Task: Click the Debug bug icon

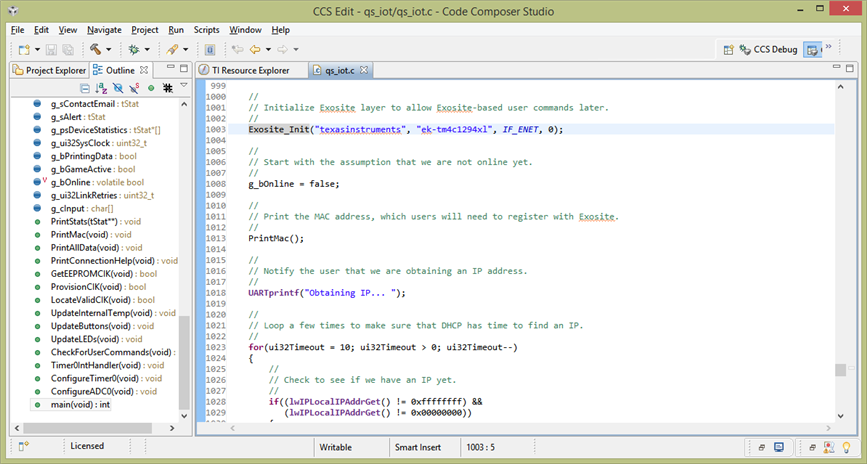Action: pyautogui.click(x=133, y=49)
